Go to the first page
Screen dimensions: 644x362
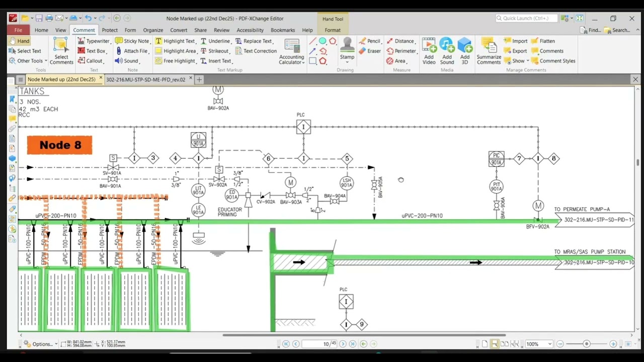(x=286, y=344)
